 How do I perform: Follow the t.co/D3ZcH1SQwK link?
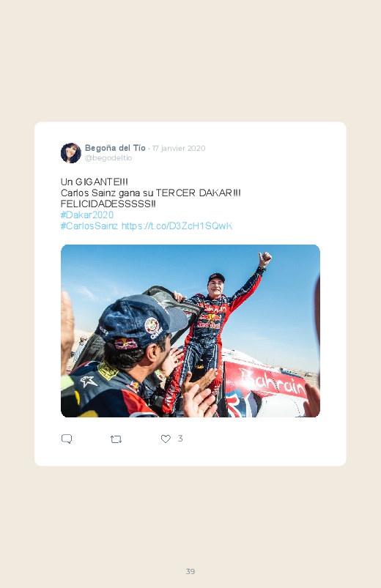pos(177,226)
